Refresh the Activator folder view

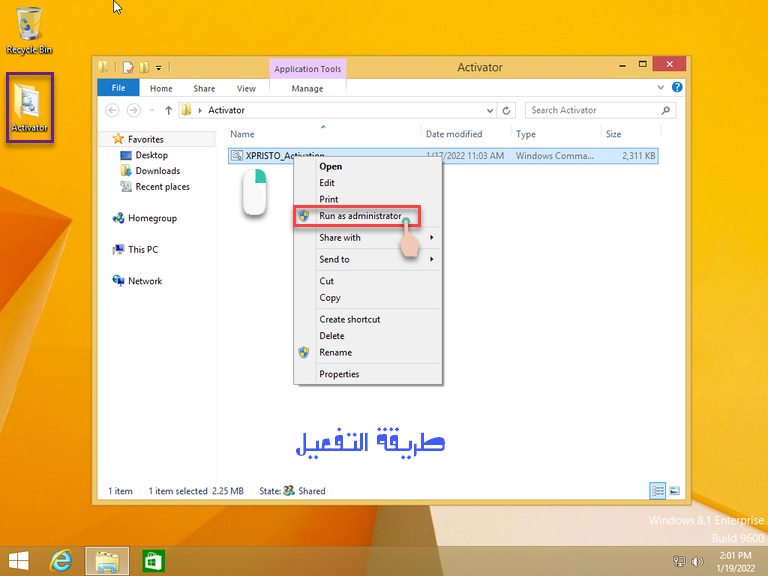tap(506, 111)
